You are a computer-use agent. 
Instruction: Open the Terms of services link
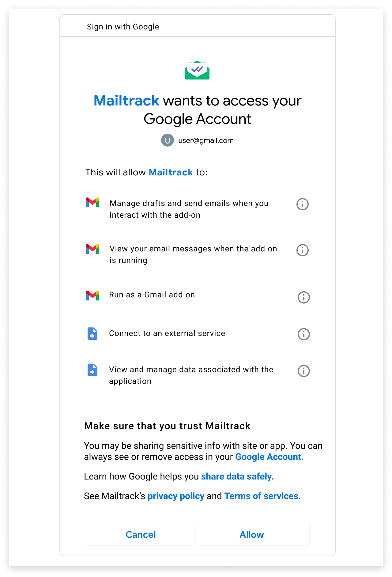click(263, 496)
